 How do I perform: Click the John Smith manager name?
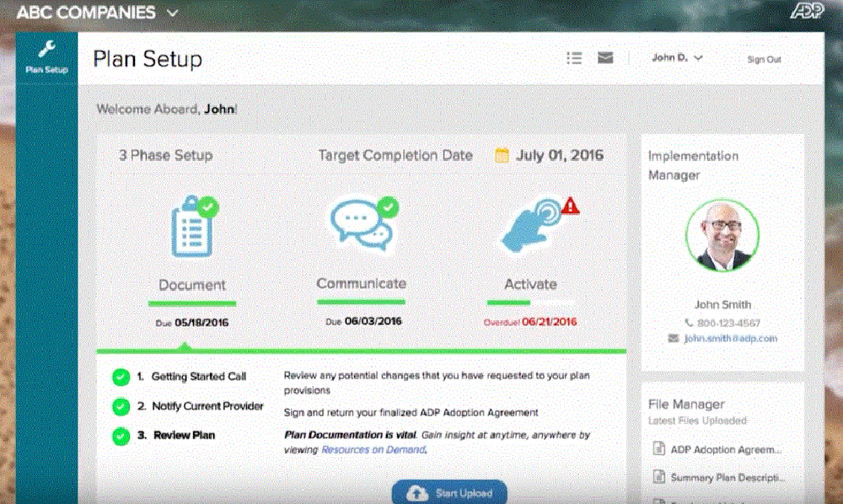pos(722,304)
